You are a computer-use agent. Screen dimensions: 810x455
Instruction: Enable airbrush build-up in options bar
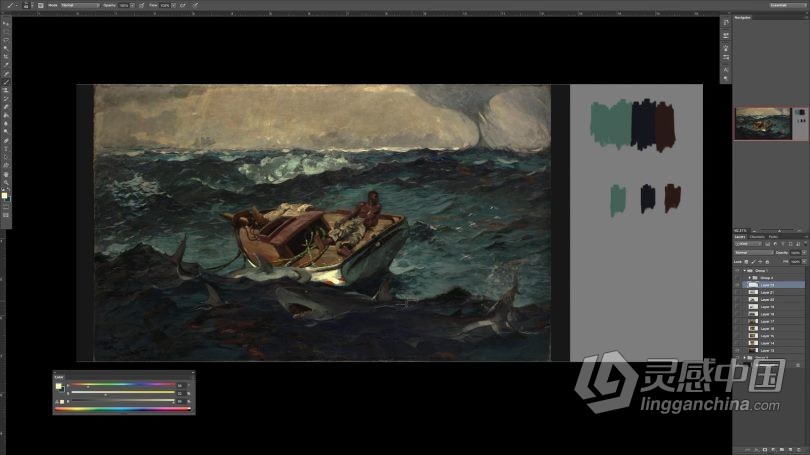click(183, 5)
